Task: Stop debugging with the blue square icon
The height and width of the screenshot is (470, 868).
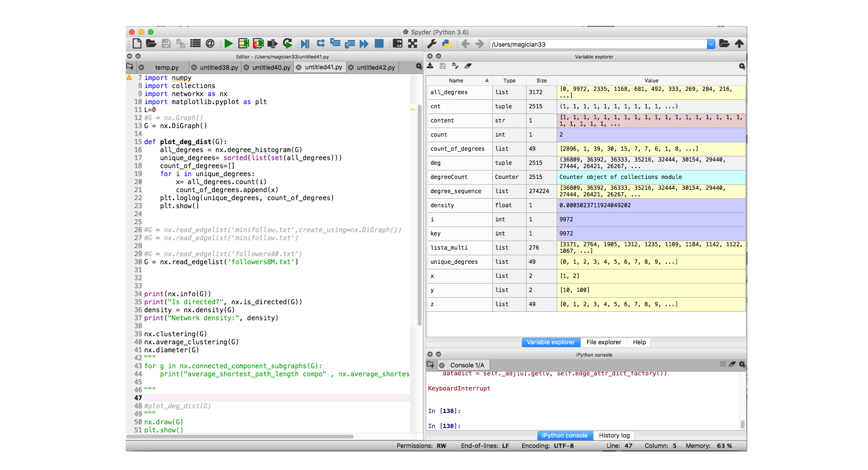Action: [x=379, y=44]
